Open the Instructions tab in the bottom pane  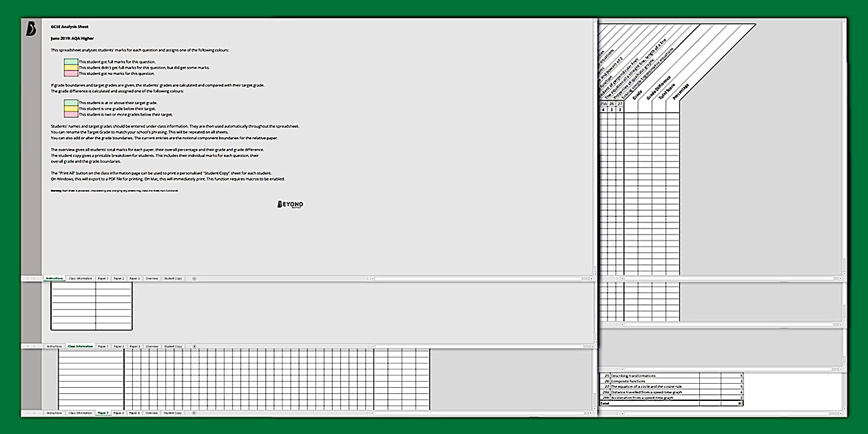[x=54, y=415]
